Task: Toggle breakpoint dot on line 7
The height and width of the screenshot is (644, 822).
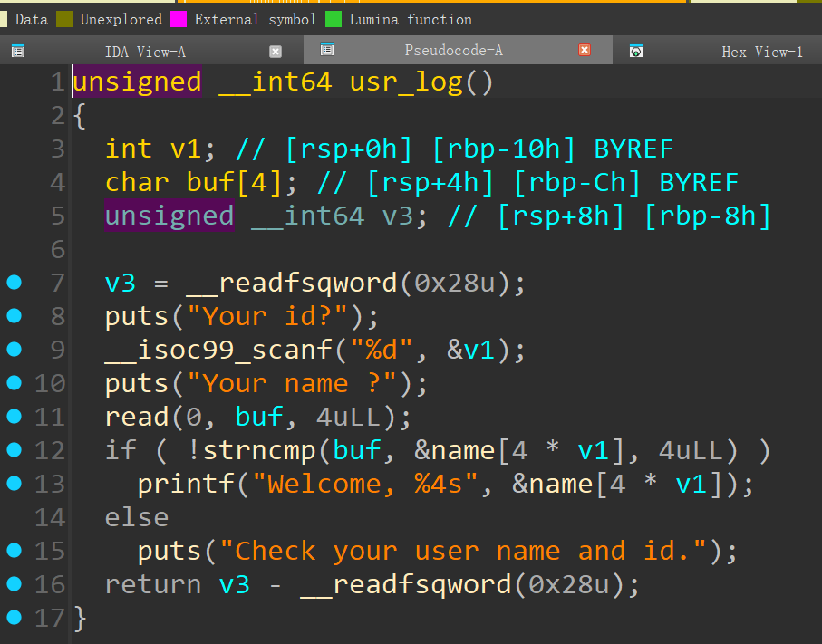Action: [15, 283]
